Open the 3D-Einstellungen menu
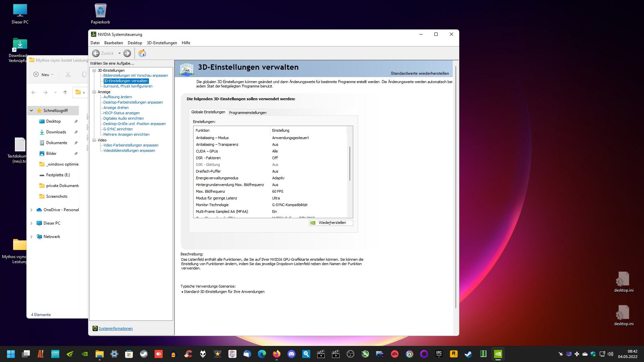 [162, 43]
